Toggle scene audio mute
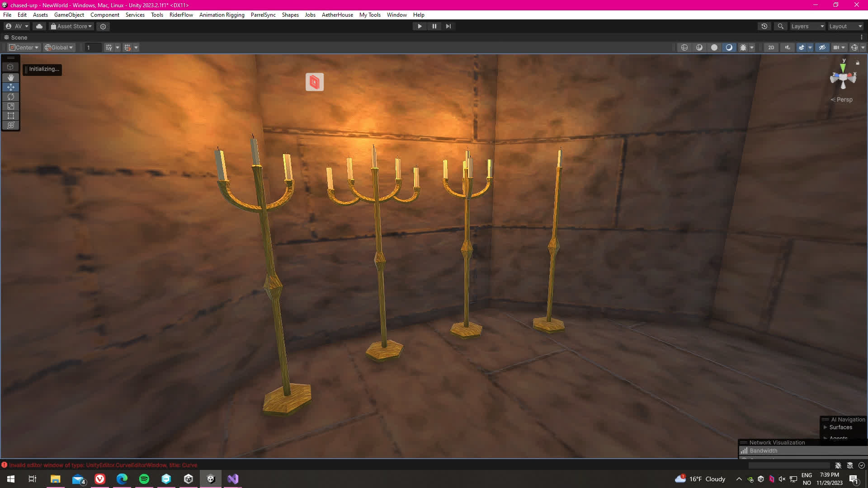This screenshot has width=868, height=488. pos(788,47)
